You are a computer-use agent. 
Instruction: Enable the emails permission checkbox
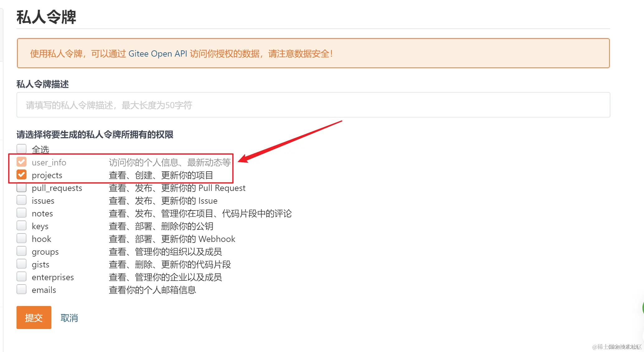click(x=21, y=289)
